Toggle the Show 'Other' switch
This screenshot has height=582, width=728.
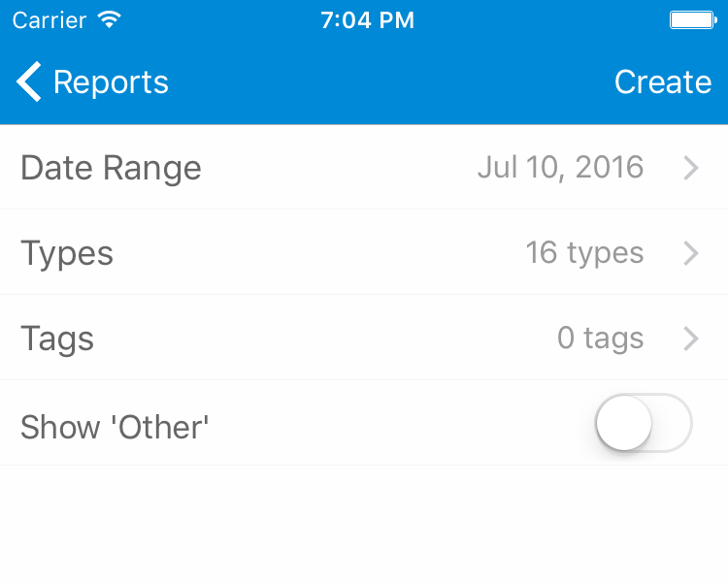tap(643, 424)
